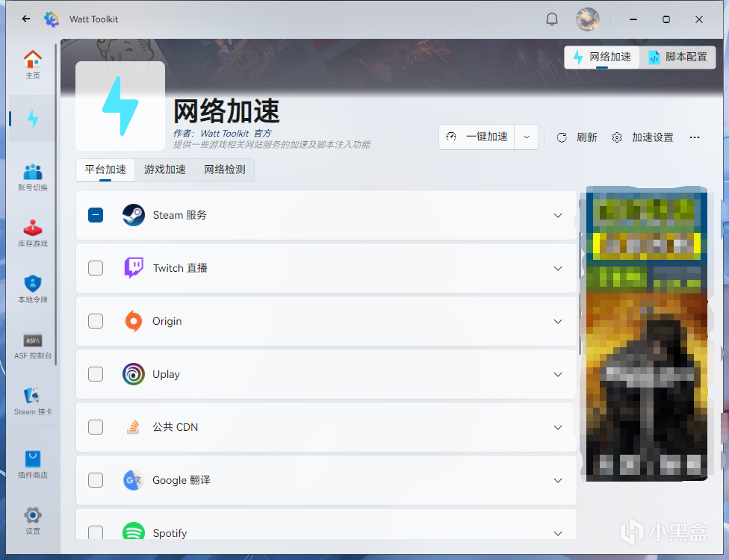The height and width of the screenshot is (560, 729).
Task: Click the Steam 服务 row label
Action: [x=179, y=215]
